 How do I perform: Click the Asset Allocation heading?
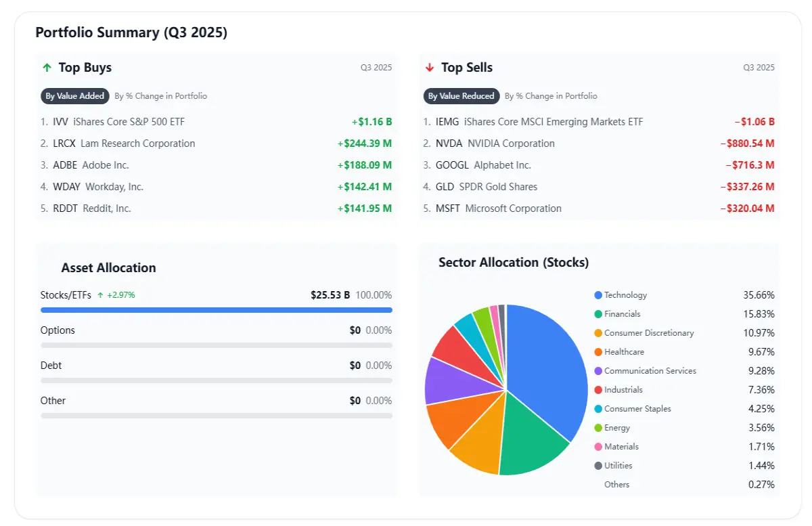(108, 268)
